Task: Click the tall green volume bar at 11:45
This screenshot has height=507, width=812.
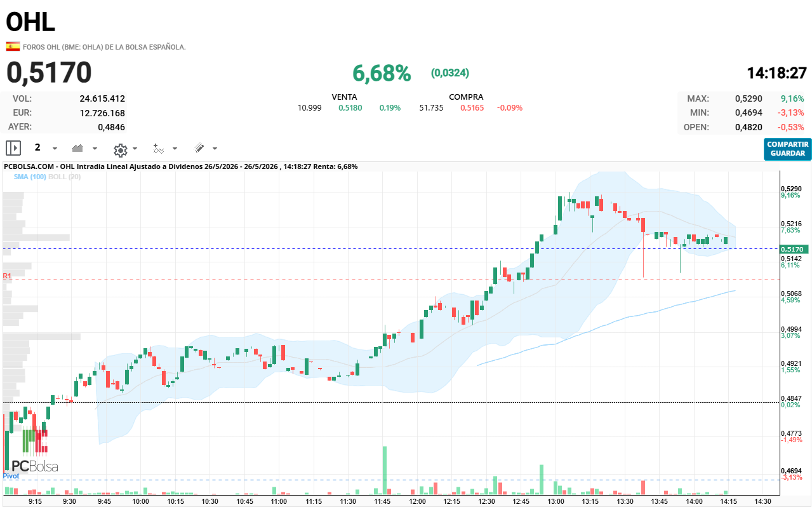Action: click(385, 470)
